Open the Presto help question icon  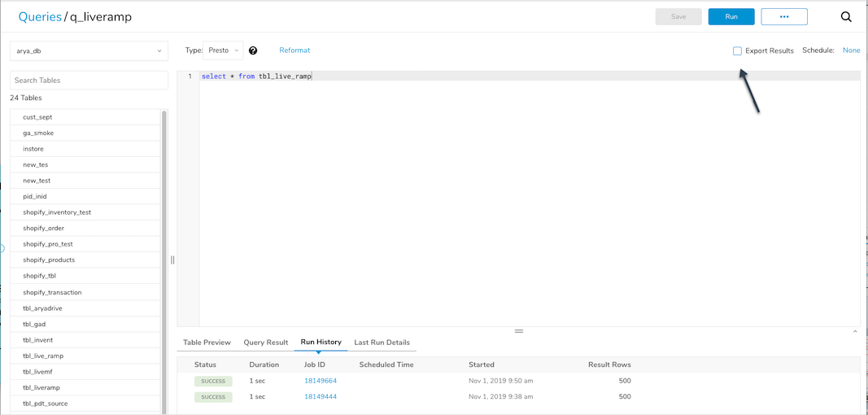click(x=253, y=50)
